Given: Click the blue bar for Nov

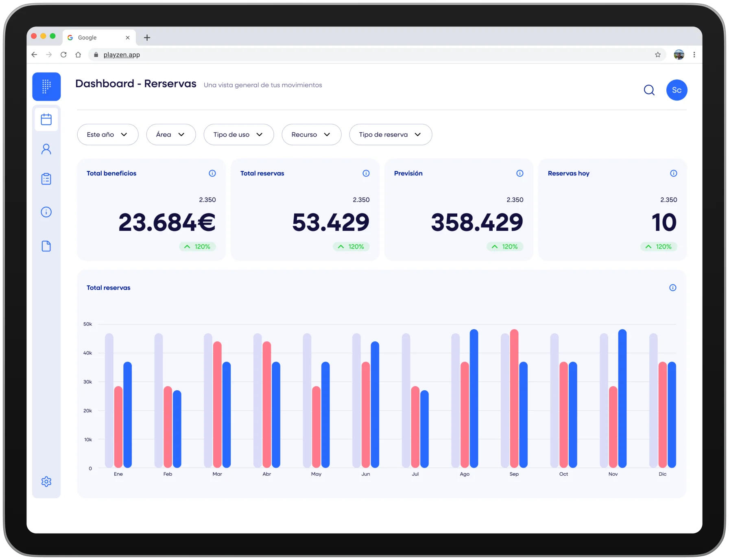Looking at the screenshot, I should 622,398.
